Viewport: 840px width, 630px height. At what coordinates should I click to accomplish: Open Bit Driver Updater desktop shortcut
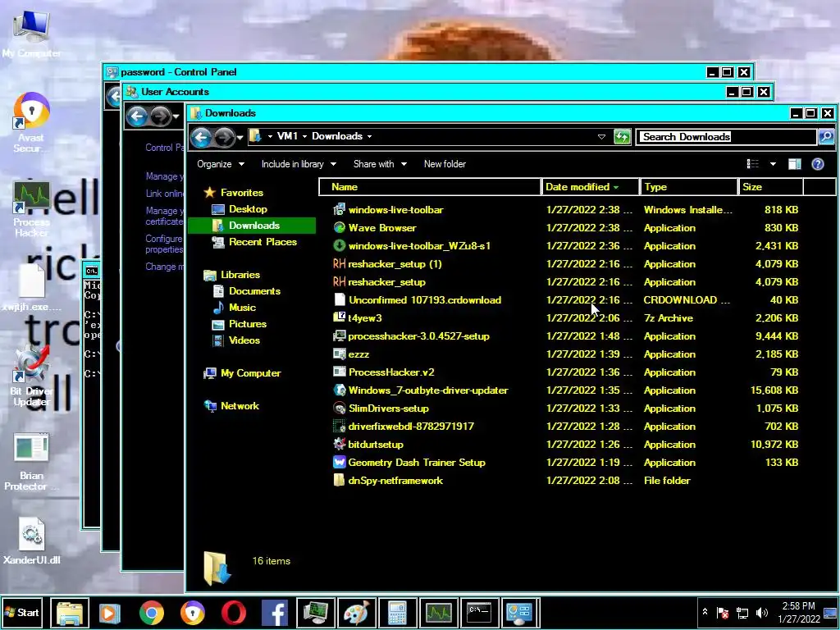[x=32, y=376]
